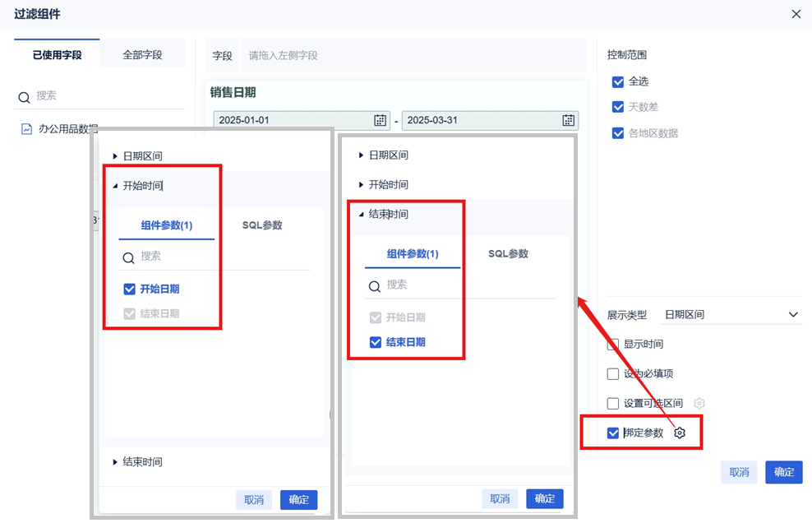Image resolution: width=812 pixels, height=523 pixels.
Task: Click the gear icon beside 绑定参数
Action: click(680, 433)
